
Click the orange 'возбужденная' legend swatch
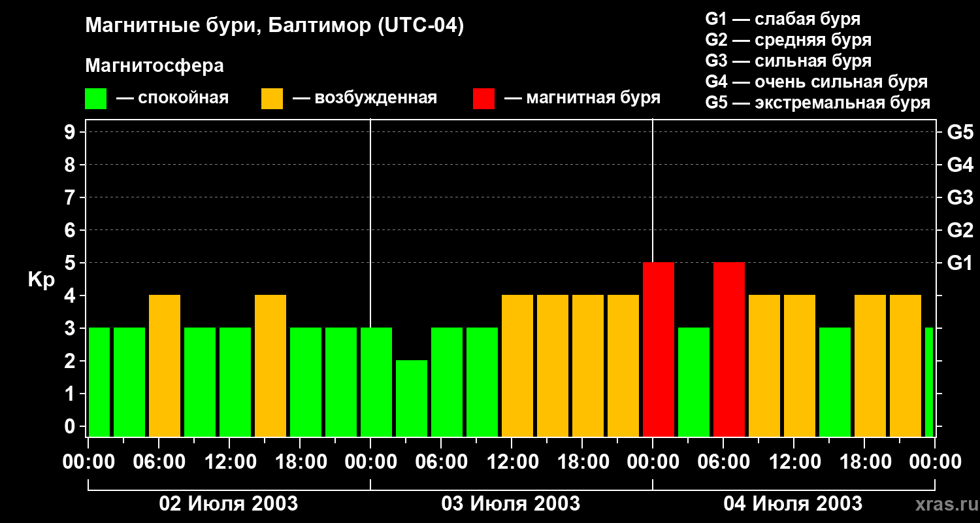coord(272,99)
